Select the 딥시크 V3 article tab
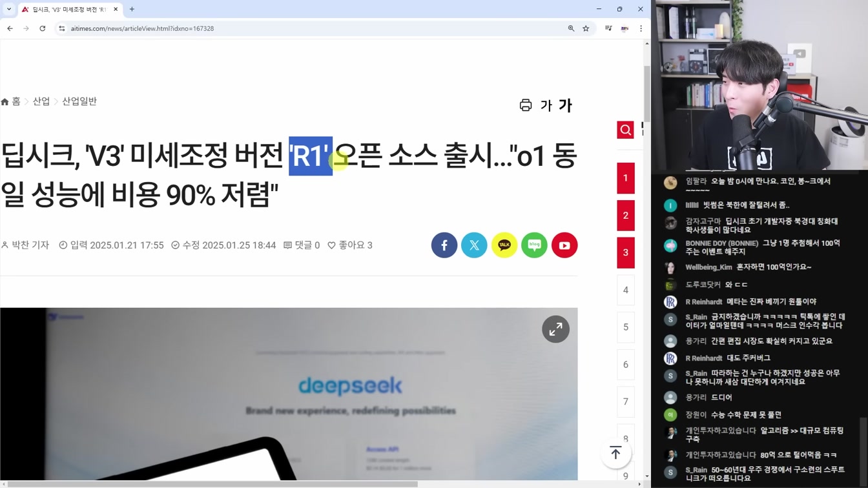 pos(70,10)
